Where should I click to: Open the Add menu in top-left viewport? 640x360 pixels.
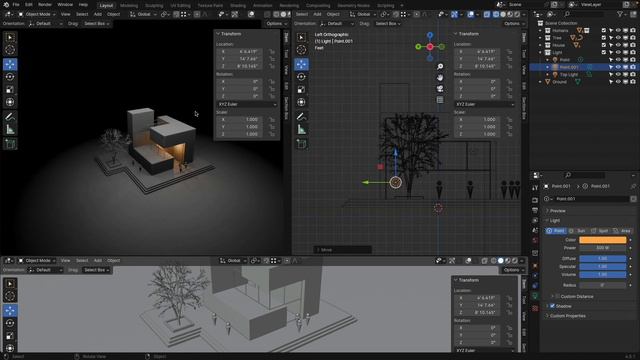(98, 14)
